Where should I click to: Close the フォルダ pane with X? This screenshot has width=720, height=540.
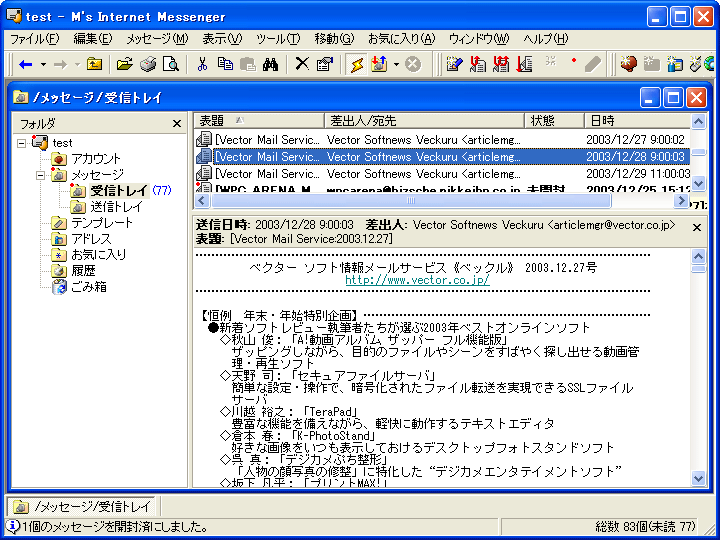(177, 124)
